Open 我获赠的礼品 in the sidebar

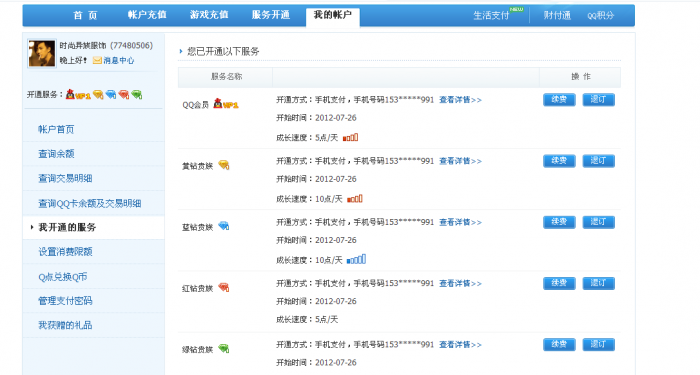pyautogui.click(x=65, y=325)
